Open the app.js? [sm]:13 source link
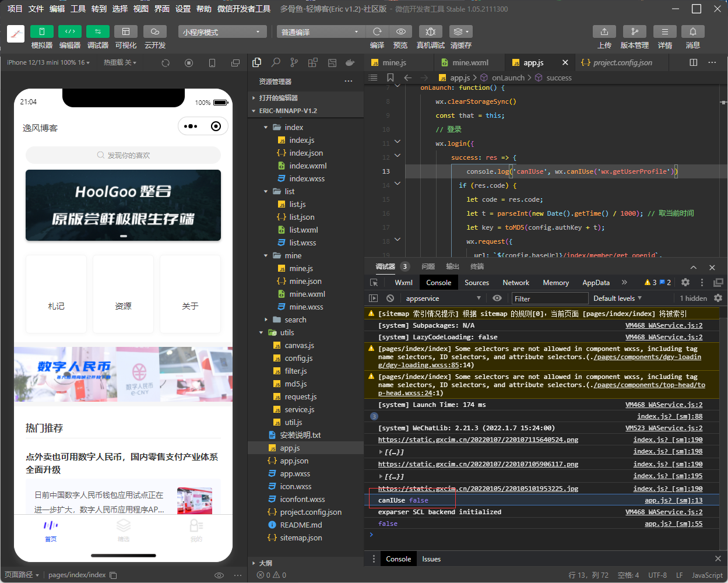This screenshot has width=728, height=583. (673, 500)
